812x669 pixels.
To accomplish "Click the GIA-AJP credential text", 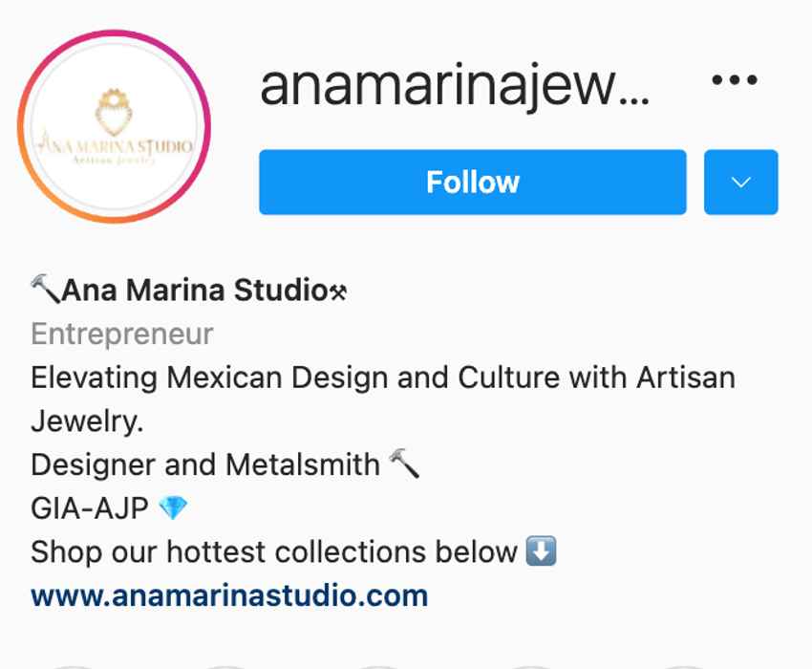I will pos(90,507).
